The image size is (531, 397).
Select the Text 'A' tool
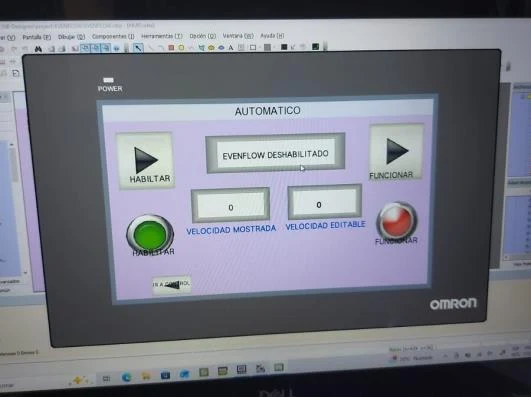click(231, 47)
